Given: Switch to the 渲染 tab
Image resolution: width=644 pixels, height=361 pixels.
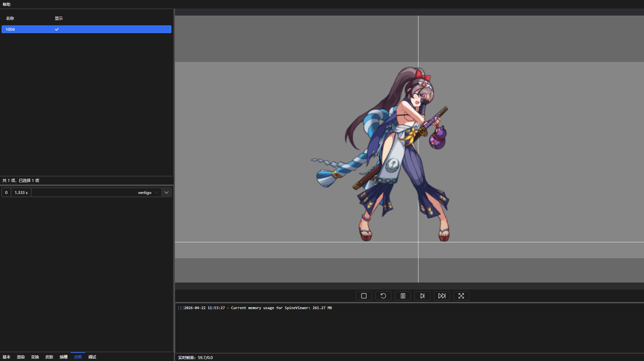Looking at the screenshot, I should (21, 357).
